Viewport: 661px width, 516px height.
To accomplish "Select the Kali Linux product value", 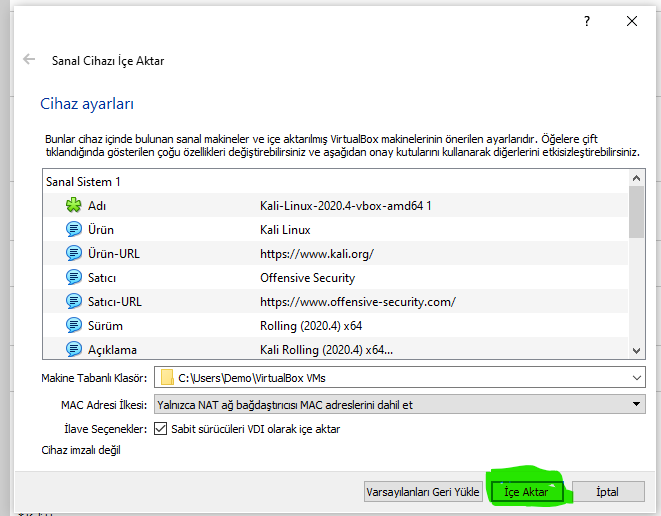I will coord(285,229).
